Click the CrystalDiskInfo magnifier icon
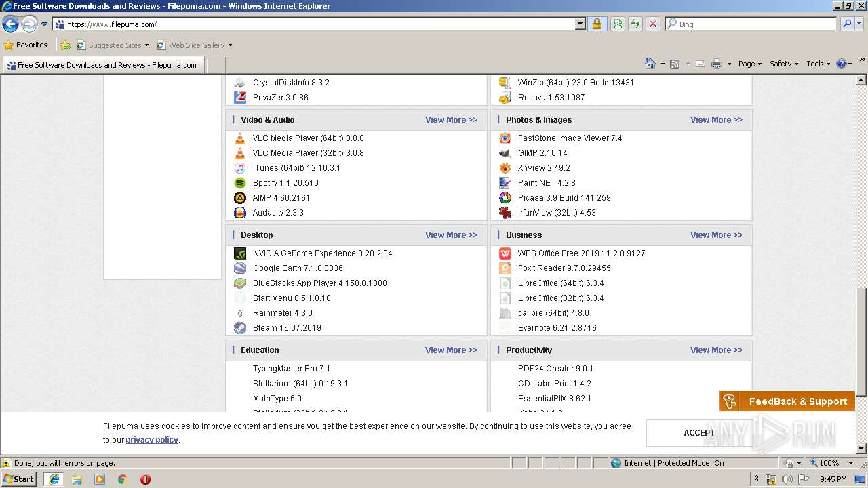This screenshot has width=868, height=488. (x=239, y=83)
